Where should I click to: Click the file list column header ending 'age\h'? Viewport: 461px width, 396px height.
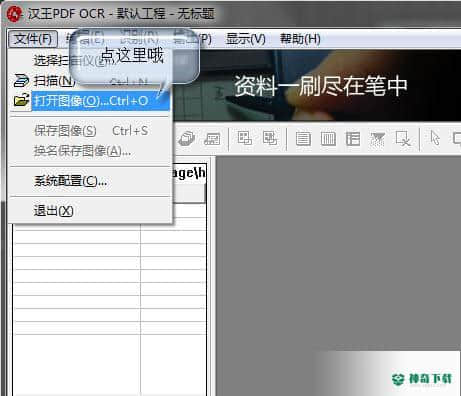click(189, 173)
